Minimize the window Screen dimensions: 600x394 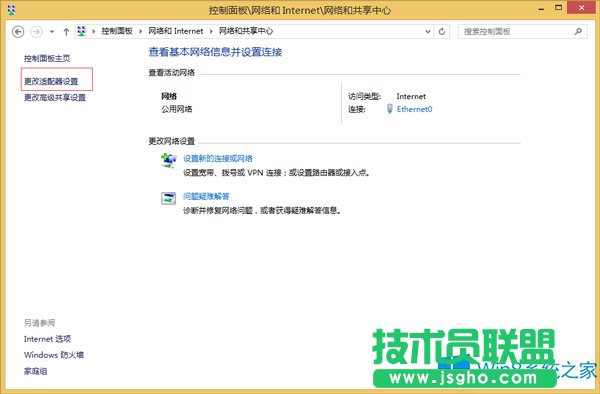541,8
